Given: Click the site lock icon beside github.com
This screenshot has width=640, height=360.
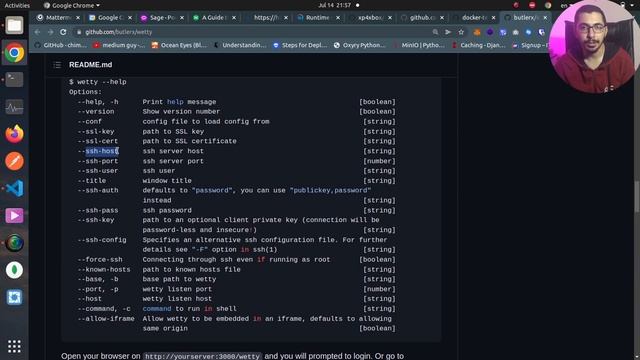Looking at the screenshot, I should (79, 32).
